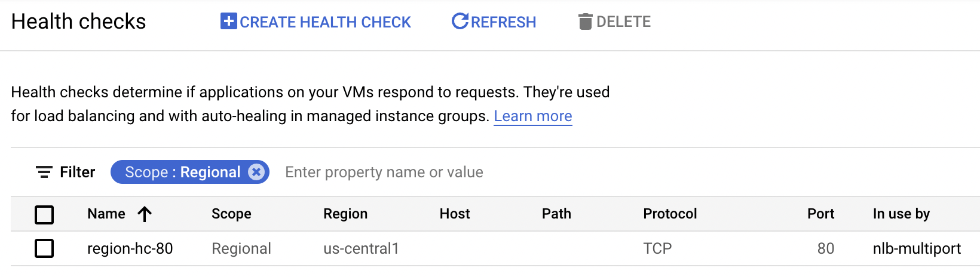Check the box for region-hc-80 row
980x277 pixels.
click(x=44, y=248)
